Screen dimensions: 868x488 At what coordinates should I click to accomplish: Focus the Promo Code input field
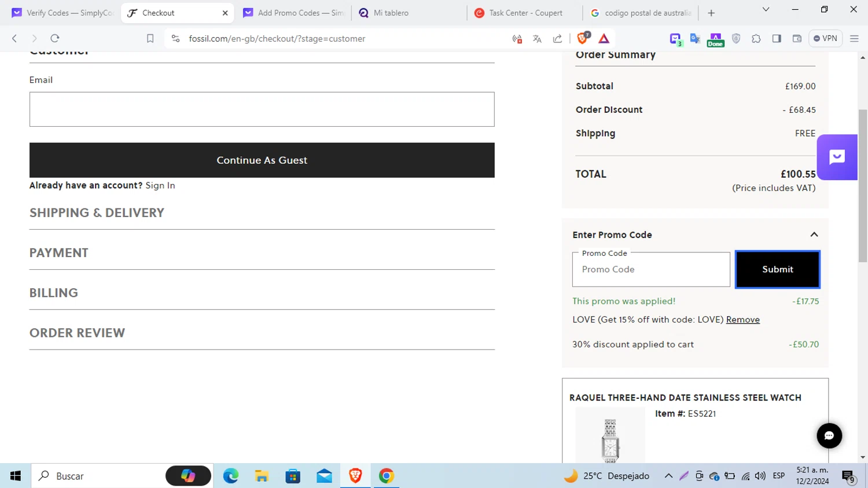pyautogui.click(x=651, y=269)
